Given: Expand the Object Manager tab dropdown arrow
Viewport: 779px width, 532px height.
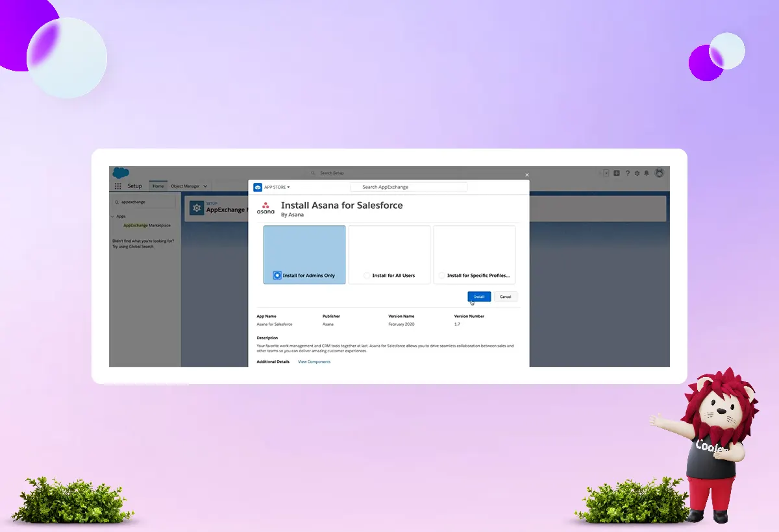Looking at the screenshot, I should [x=205, y=186].
